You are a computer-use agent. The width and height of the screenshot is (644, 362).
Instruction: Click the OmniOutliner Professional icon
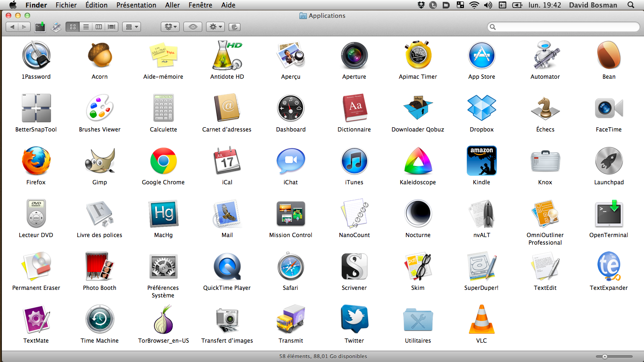545,214
